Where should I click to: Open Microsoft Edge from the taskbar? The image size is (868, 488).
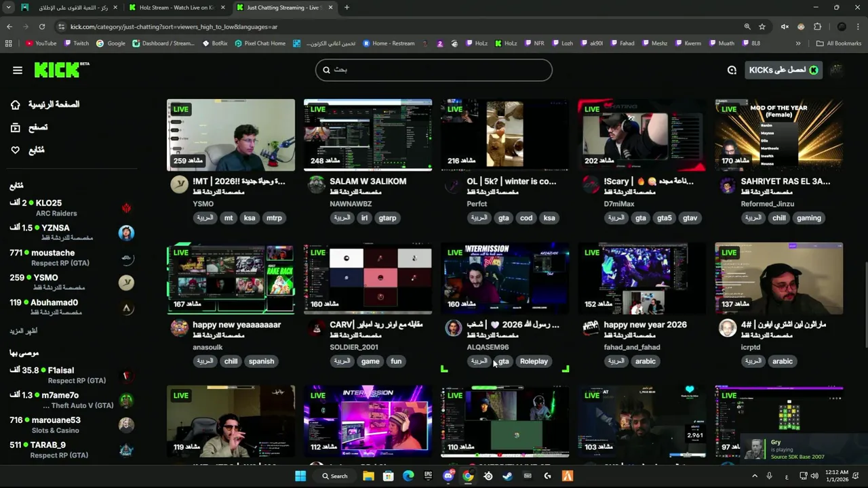coord(408,476)
